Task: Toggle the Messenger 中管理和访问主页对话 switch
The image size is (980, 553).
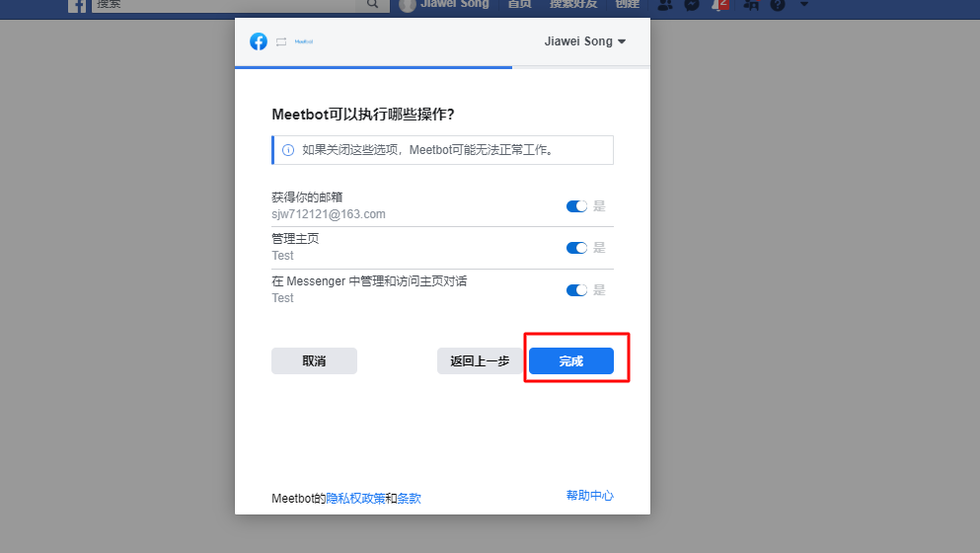Action: pos(576,290)
